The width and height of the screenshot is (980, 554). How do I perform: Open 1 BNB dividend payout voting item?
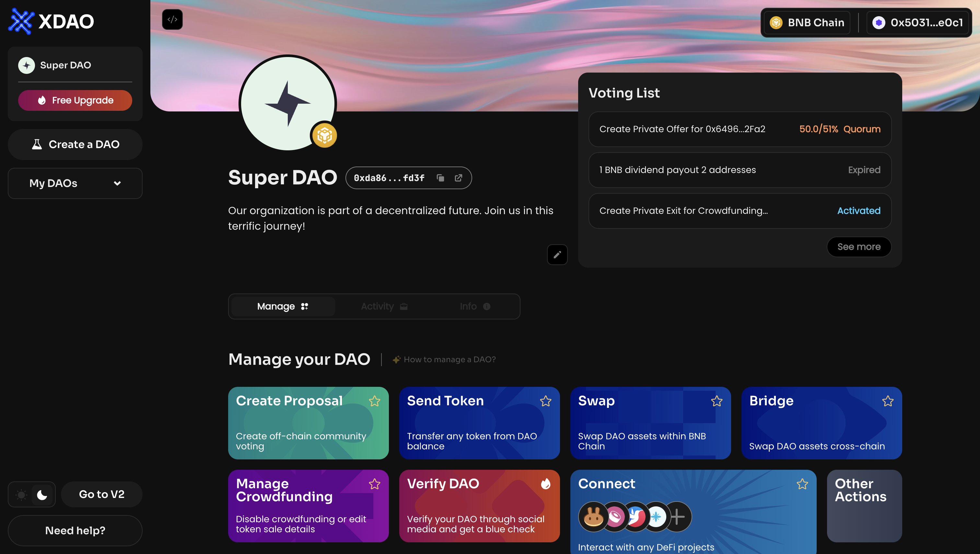click(x=740, y=170)
